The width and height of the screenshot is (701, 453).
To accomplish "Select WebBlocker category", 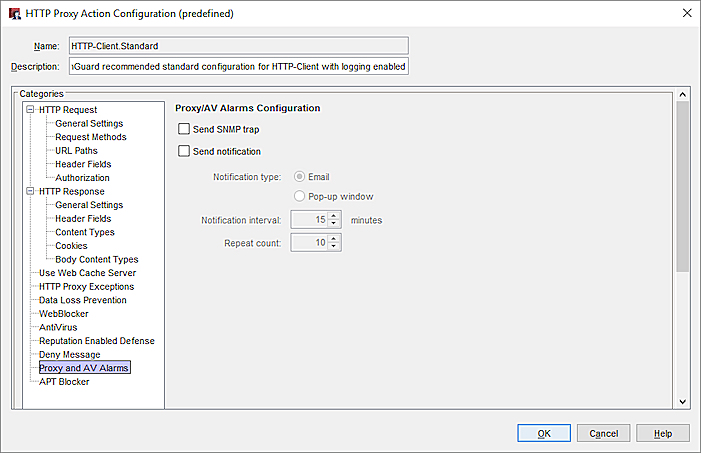I will pyautogui.click(x=63, y=313).
